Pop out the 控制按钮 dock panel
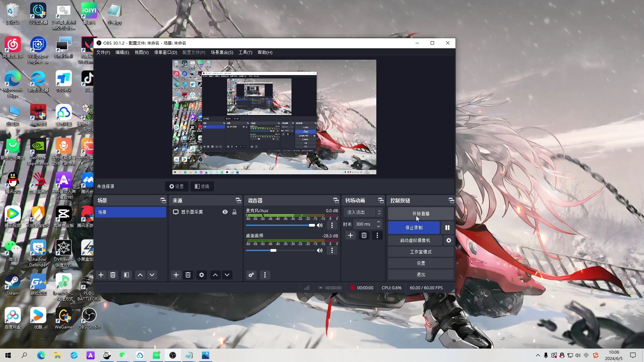 451,200
